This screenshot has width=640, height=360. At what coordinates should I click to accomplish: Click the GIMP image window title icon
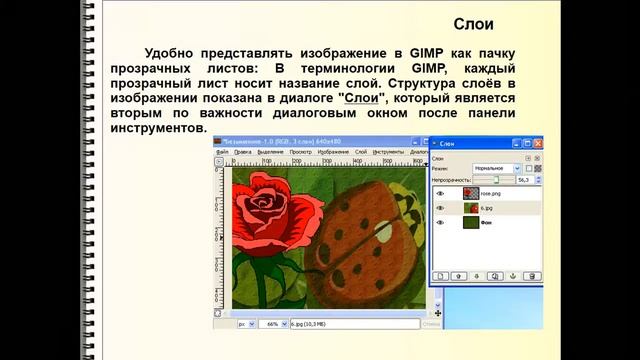tap(218, 141)
